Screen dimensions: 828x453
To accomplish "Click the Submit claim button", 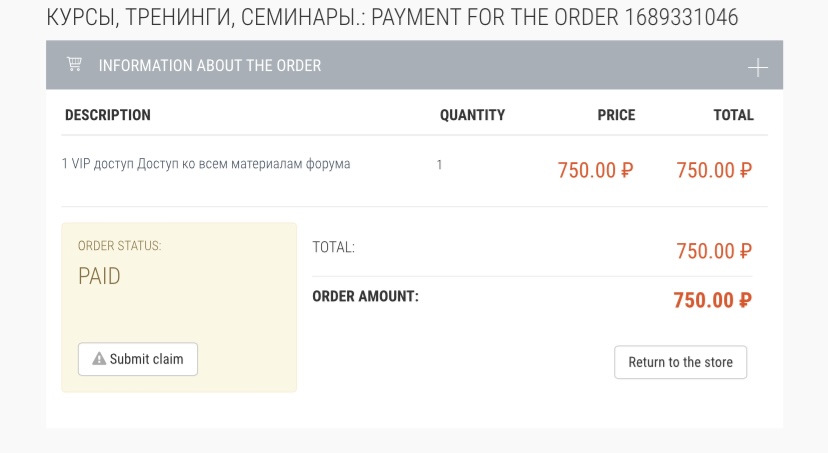I will tap(138, 359).
